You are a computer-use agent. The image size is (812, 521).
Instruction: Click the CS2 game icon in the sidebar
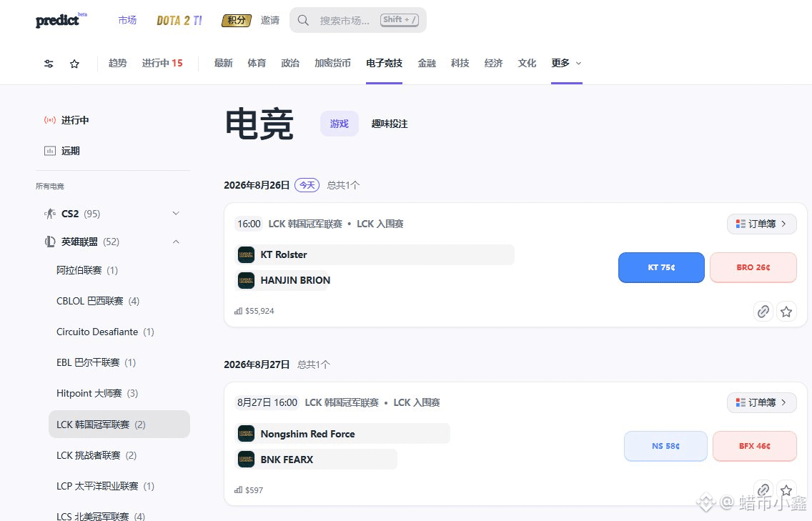pos(50,214)
